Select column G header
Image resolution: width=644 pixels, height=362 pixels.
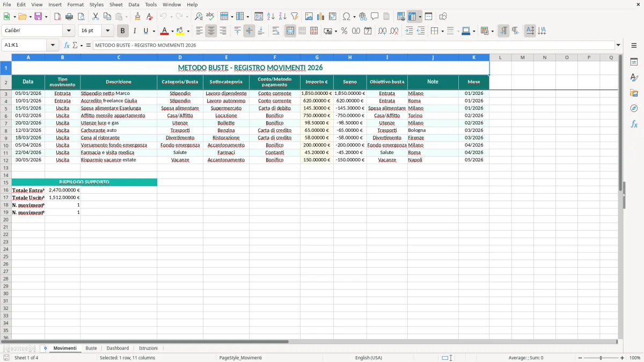click(x=317, y=57)
